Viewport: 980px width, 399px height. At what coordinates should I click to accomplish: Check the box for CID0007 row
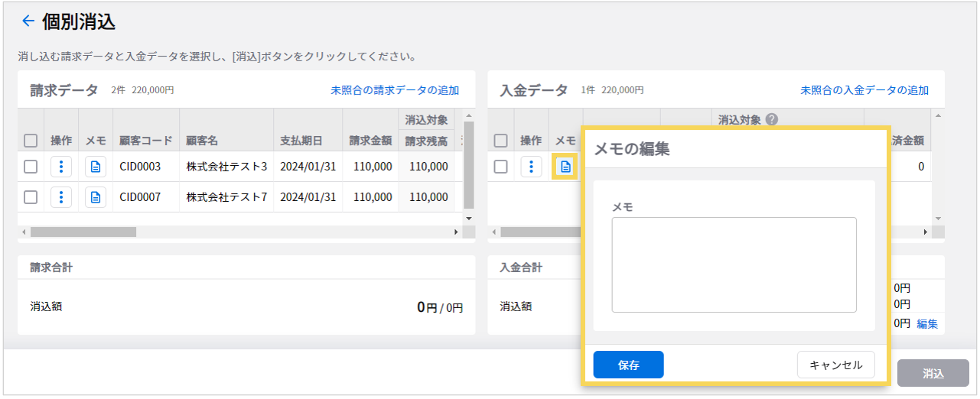coord(31,197)
